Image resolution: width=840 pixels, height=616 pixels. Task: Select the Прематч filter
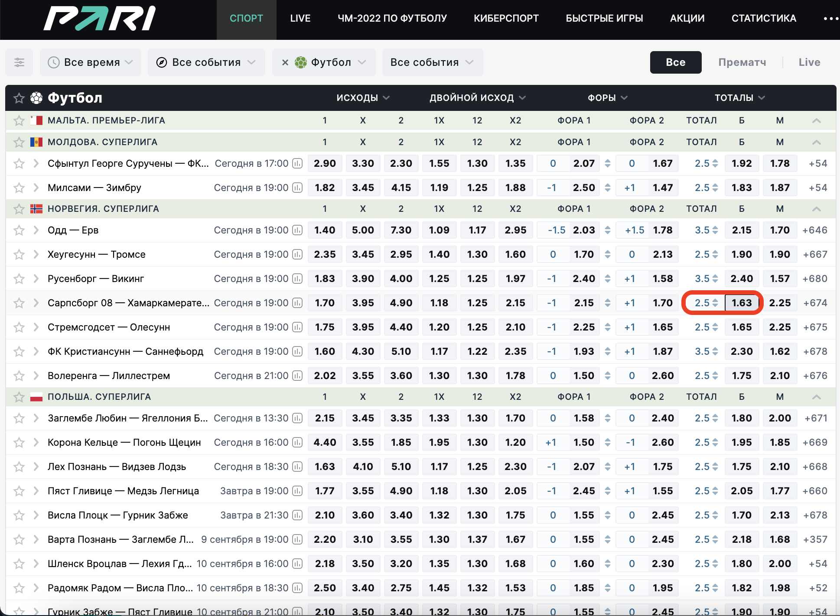pos(742,62)
